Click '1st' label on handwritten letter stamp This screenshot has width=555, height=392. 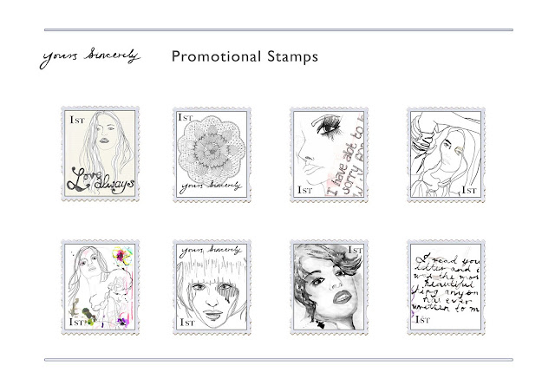[x=422, y=319]
